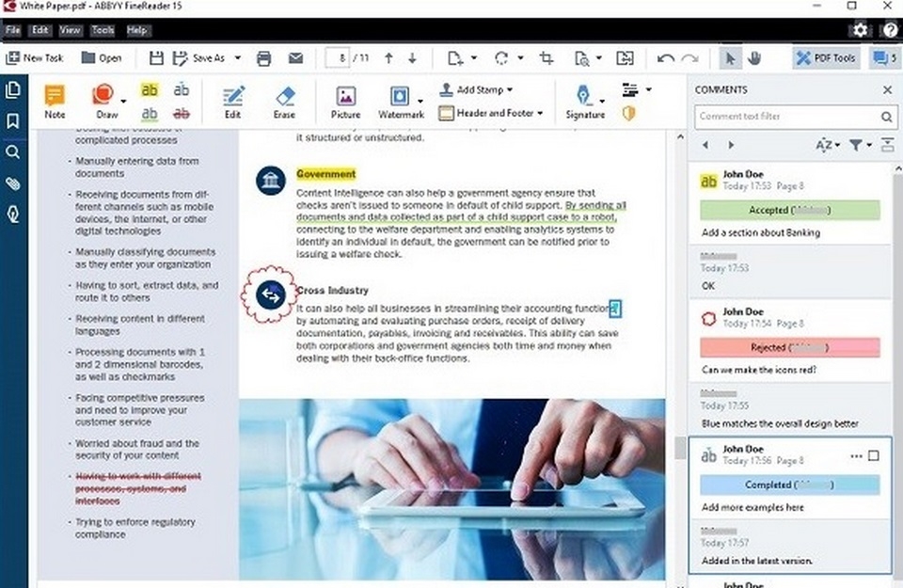
Task: Open the Tools menu
Action: click(103, 30)
